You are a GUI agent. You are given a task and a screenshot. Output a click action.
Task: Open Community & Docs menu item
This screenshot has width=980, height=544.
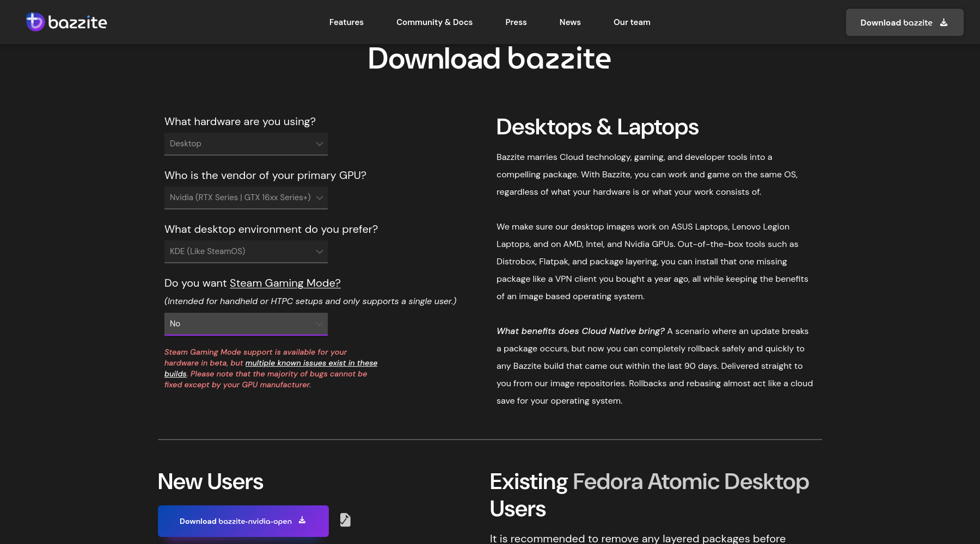434,22
